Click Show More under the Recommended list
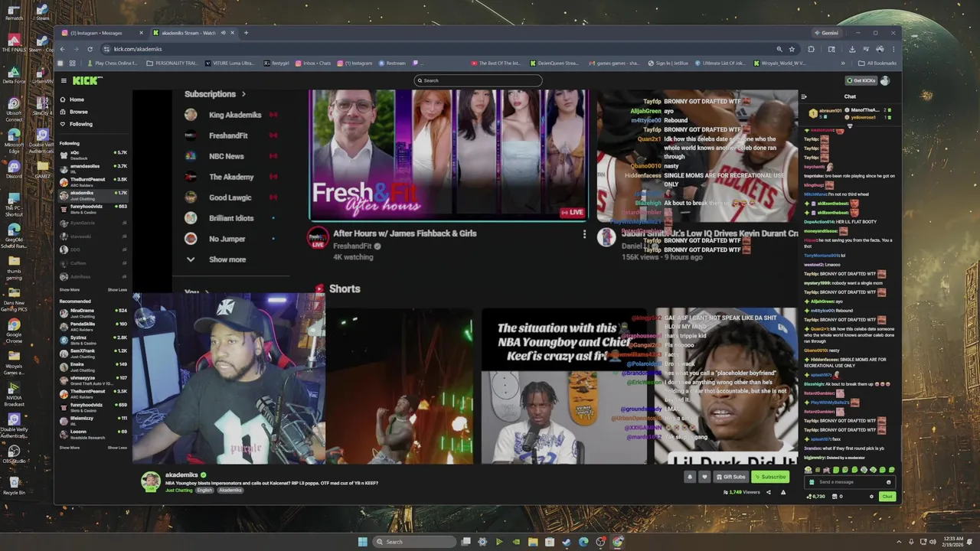Viewport: 980px width, 551px height. click(x=70, y=448)
